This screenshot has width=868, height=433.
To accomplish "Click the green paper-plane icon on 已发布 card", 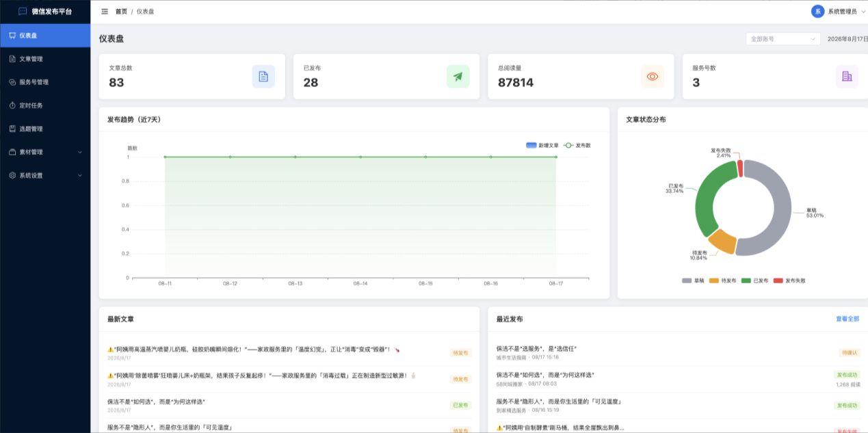I will [x=458, y=77].
